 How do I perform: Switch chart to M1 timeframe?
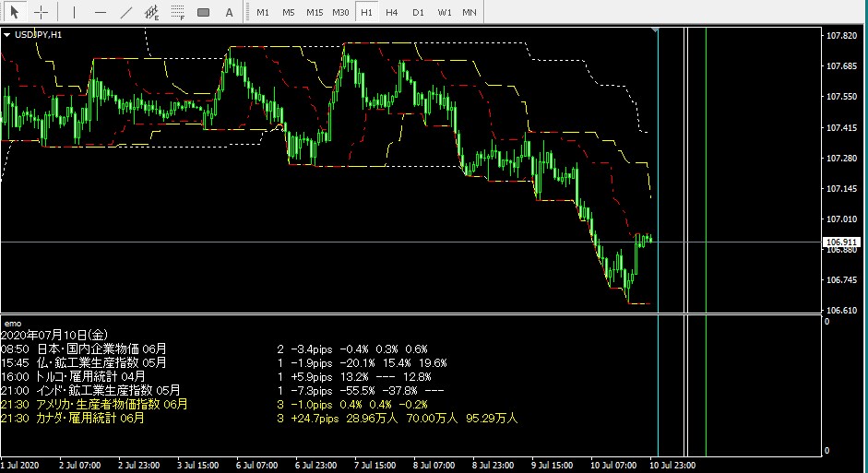point(263,12)
